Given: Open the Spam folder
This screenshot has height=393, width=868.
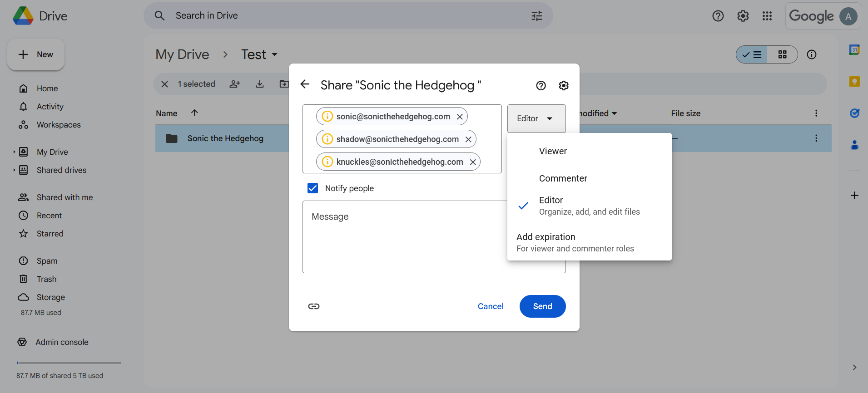Looking at the screenshot, I should coord(47,261).
